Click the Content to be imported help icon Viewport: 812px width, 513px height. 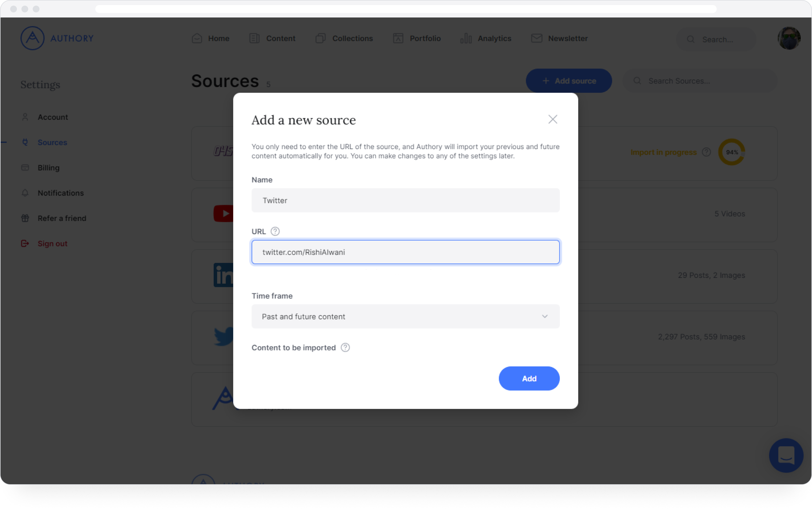(345, 348)
